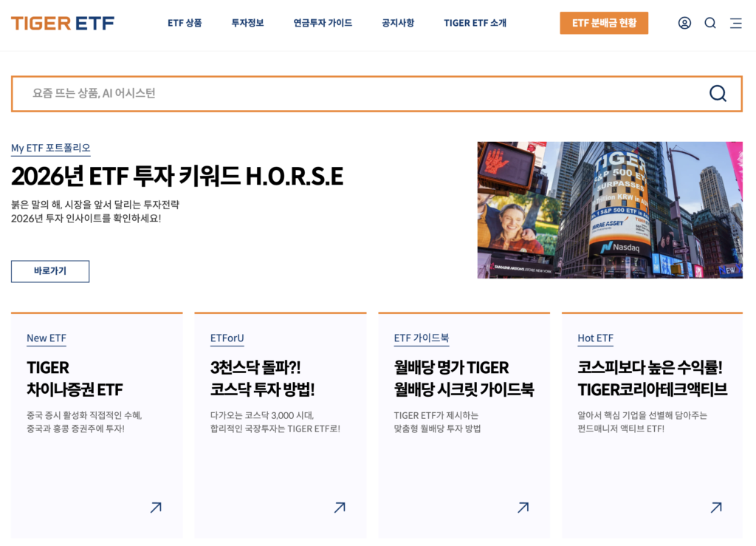Click the ETF 분배금 현황 button
This screenshot has height=546, width=756.
point(603,23)
